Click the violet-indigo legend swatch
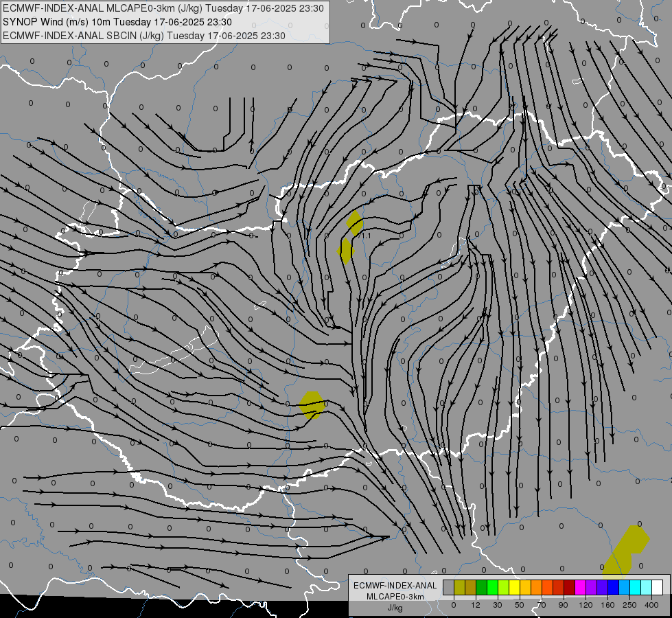 (602, 588)
